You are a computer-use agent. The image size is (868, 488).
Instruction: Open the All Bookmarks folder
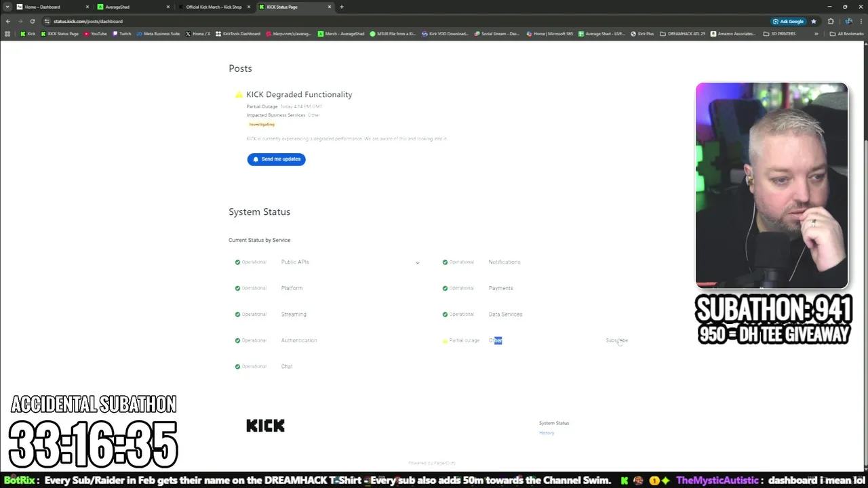pos(848,34)
